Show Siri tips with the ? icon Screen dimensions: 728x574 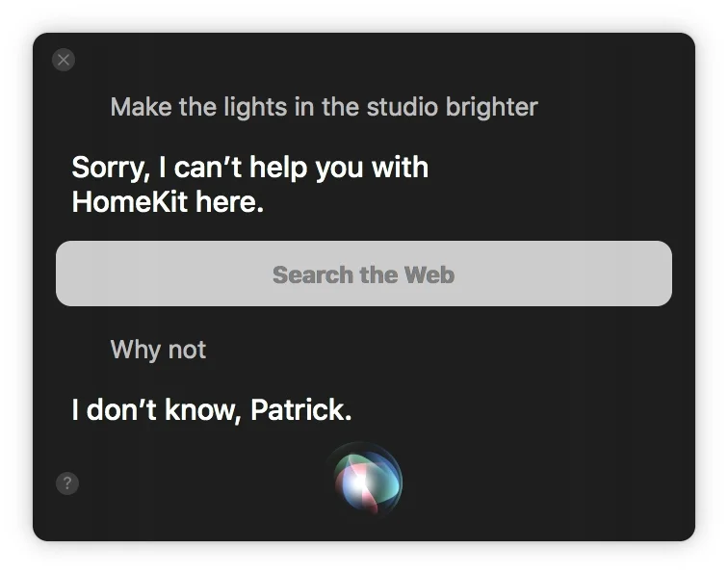[67, 483]
